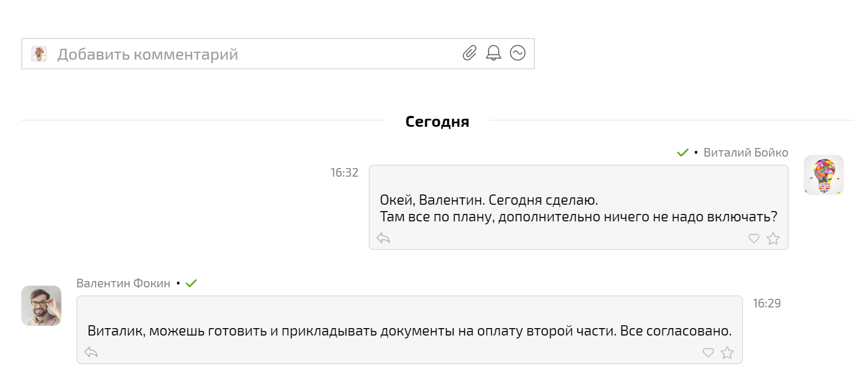868x382 pixels.
Task: Click the paperclip attach file icon
Action: click(470, 53)
